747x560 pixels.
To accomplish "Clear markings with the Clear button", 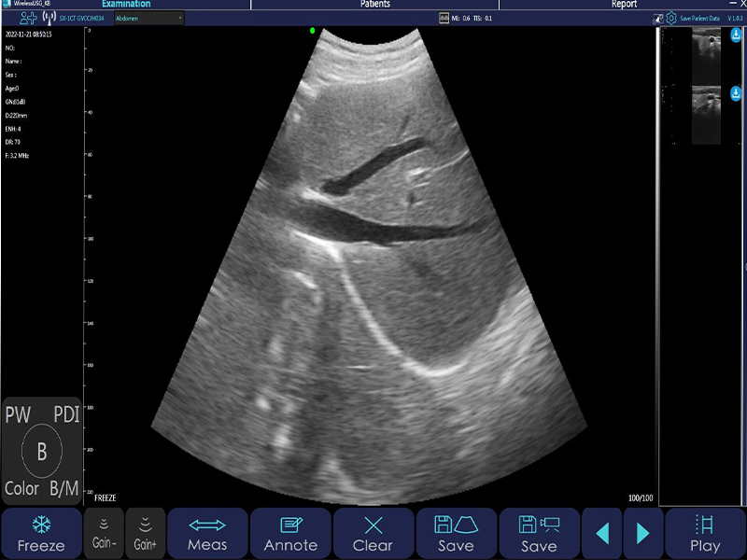I will (x=373, y=533).
